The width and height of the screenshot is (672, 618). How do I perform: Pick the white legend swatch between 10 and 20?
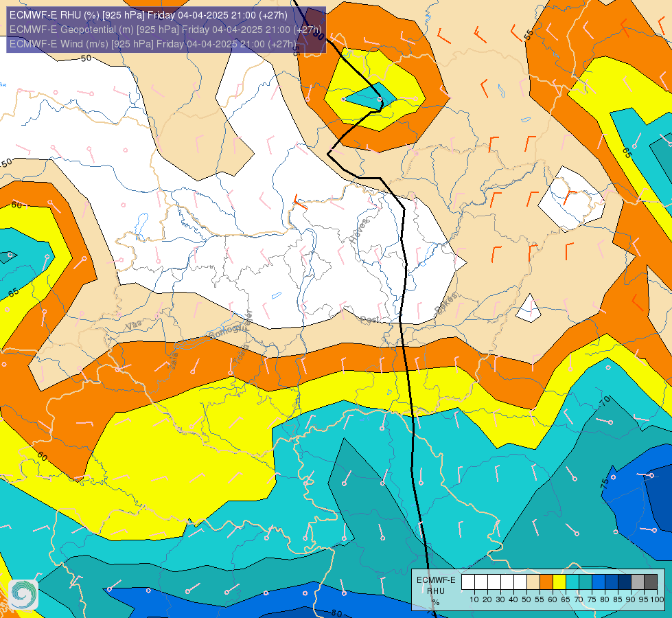click(x=481, y=582)
